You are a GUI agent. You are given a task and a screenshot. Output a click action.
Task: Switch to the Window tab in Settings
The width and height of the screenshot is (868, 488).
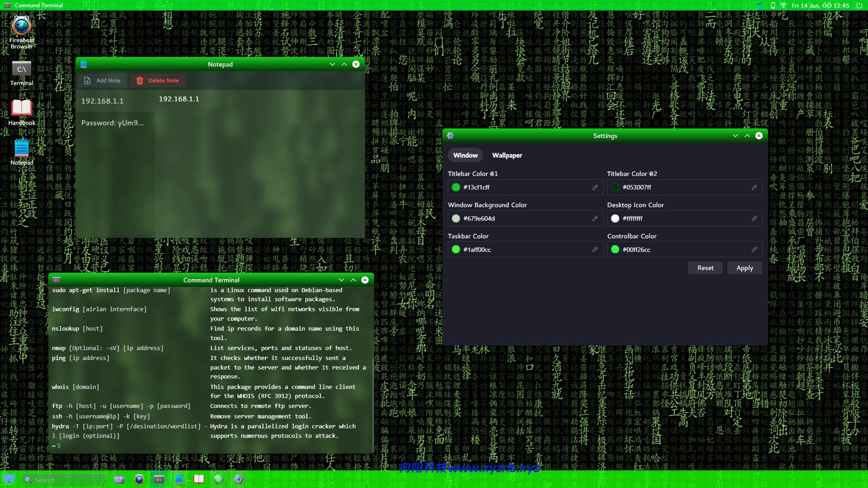click(465, 155)
